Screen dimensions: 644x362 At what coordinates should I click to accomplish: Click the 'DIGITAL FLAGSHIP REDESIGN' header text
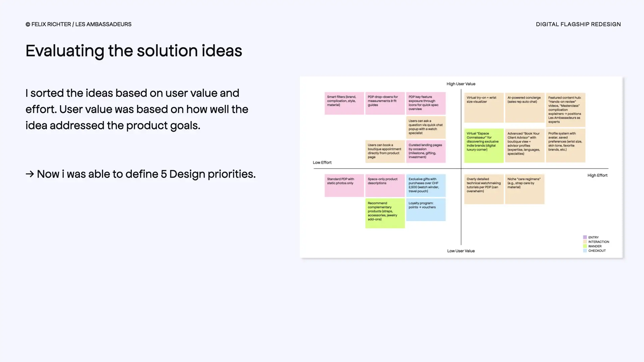pos(578,24)
